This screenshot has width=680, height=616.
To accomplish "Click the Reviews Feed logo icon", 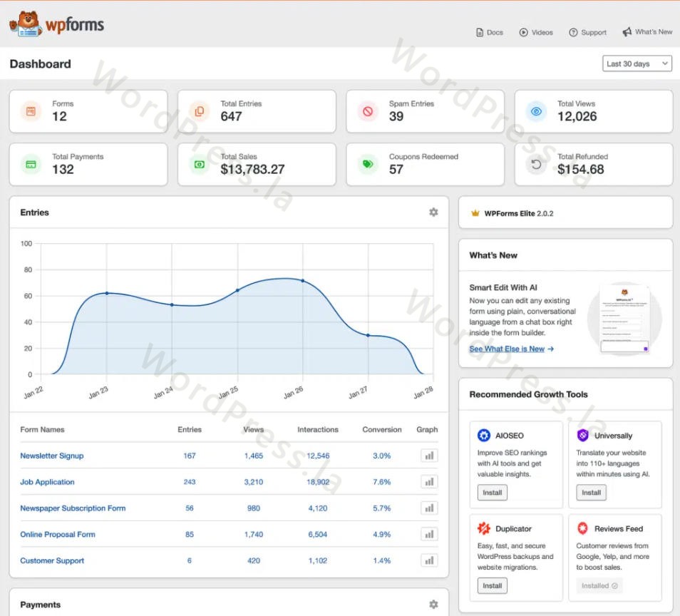I will click(583, 528).
